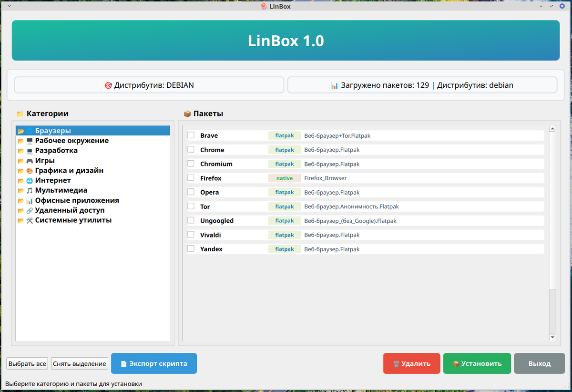572x392 pixels.
Task: Click the green Установить button
Action: click(477, 363)
